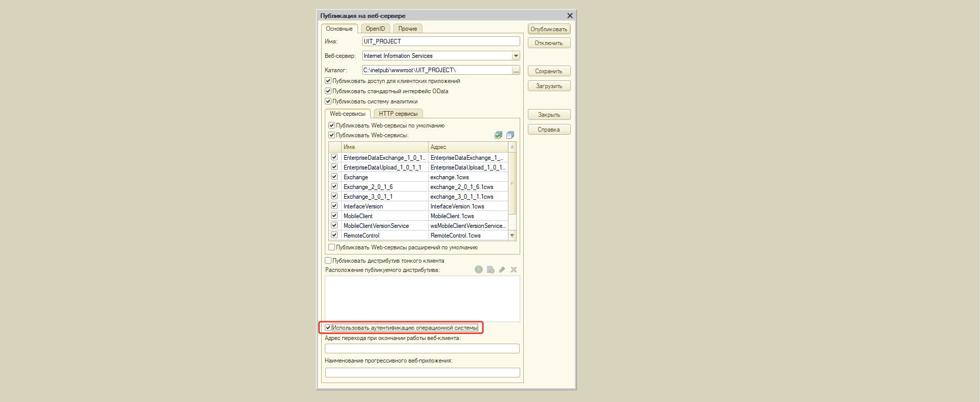Image resolution: width=980 pixels, height=402 pixels.
Task: Switch to the OpenID tab
Action: [x=375, y=29]
